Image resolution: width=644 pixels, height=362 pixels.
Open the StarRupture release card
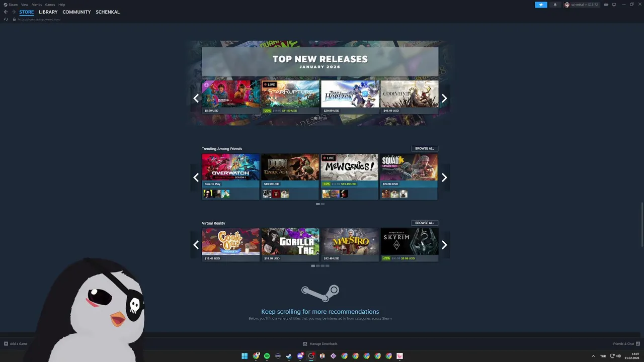pos(290,97)
